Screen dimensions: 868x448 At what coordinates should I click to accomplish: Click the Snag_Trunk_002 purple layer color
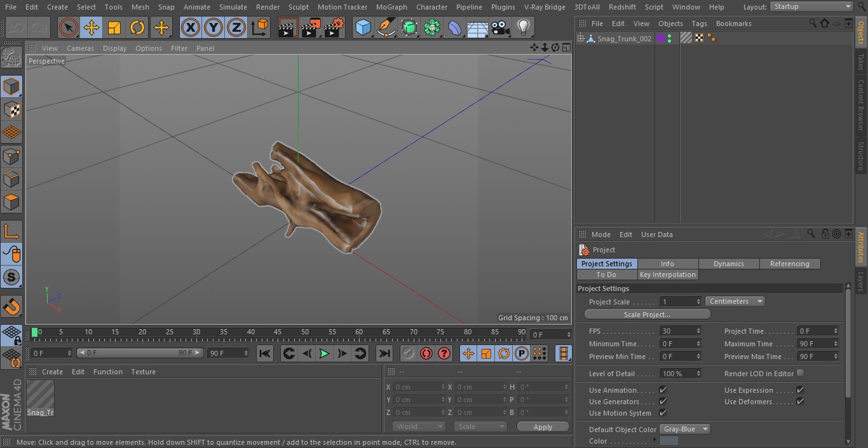tap(661, 39)
